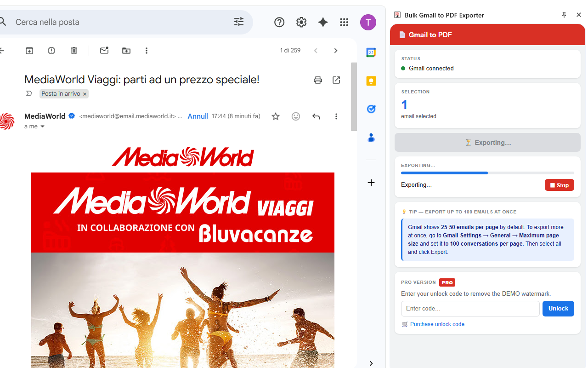The image size is (588, 368).
Task: Remove 'Posta in arrivo' label
Action: [85, 94]
